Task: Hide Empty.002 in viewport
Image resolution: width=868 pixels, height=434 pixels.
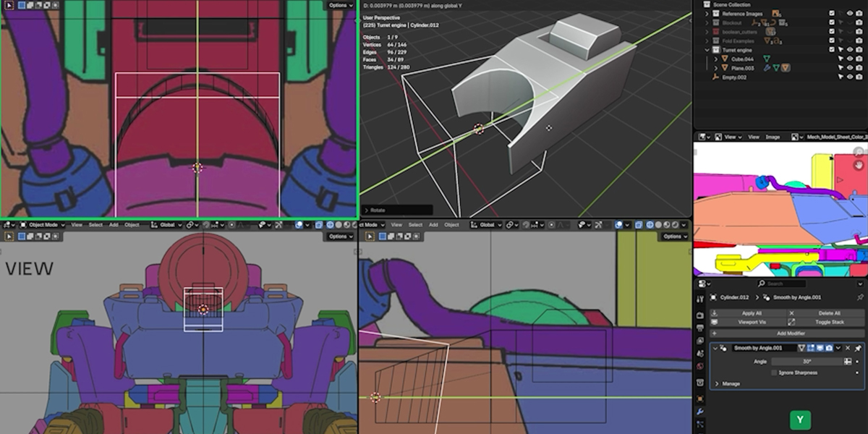Action: (x=850, y=77)
